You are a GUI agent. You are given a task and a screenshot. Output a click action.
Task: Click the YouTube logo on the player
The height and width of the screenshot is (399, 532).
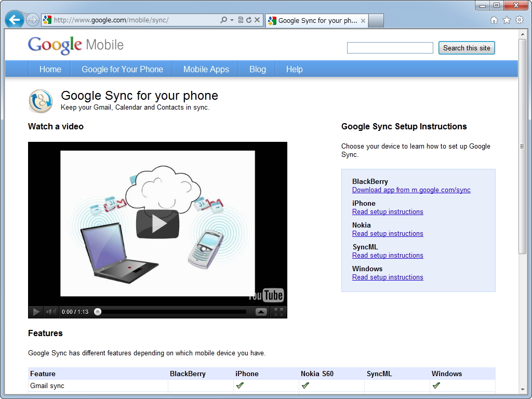pos(266,295)
